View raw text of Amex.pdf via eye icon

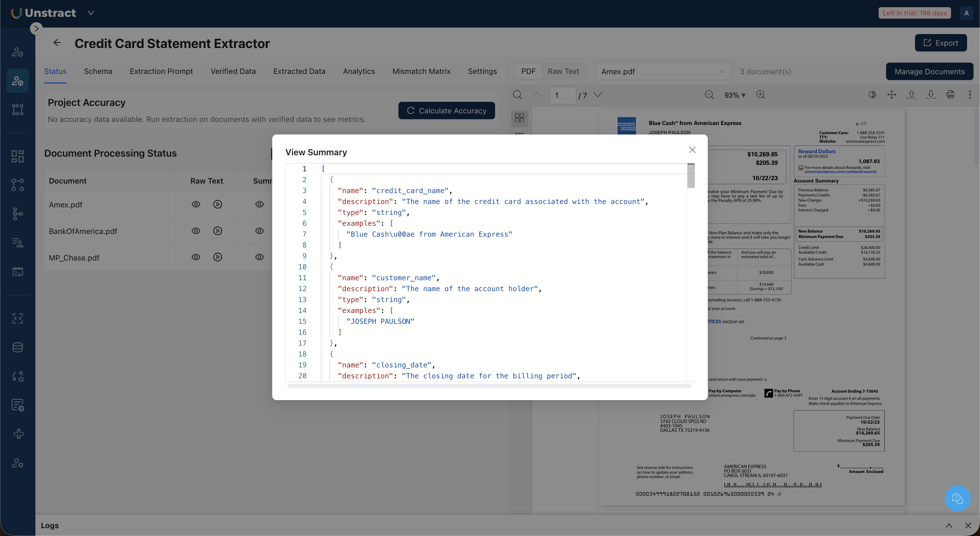pos(196,204)
